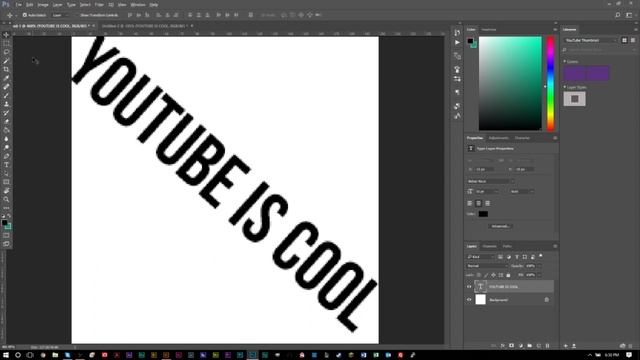Select the Eyedropper tool

pos(6,78)
